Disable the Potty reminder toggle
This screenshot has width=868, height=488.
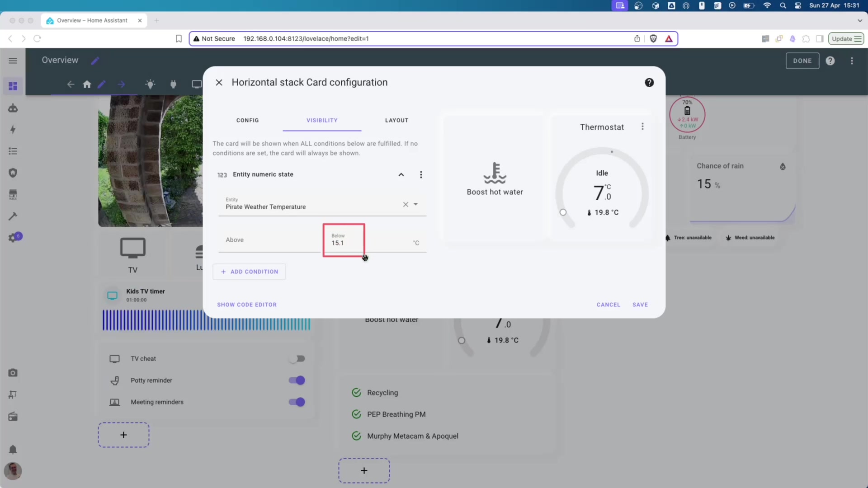coord(296,380)
